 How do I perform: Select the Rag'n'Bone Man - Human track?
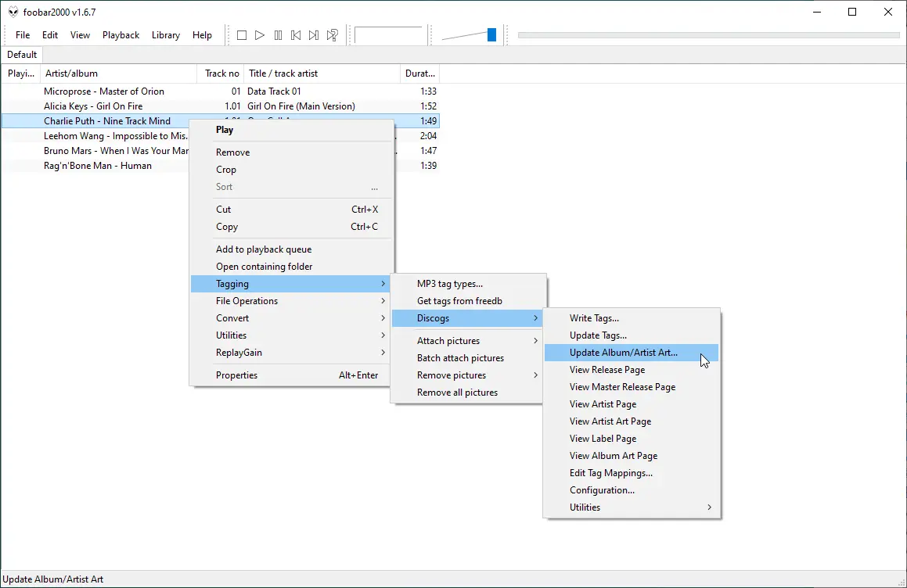click(98, 166)
